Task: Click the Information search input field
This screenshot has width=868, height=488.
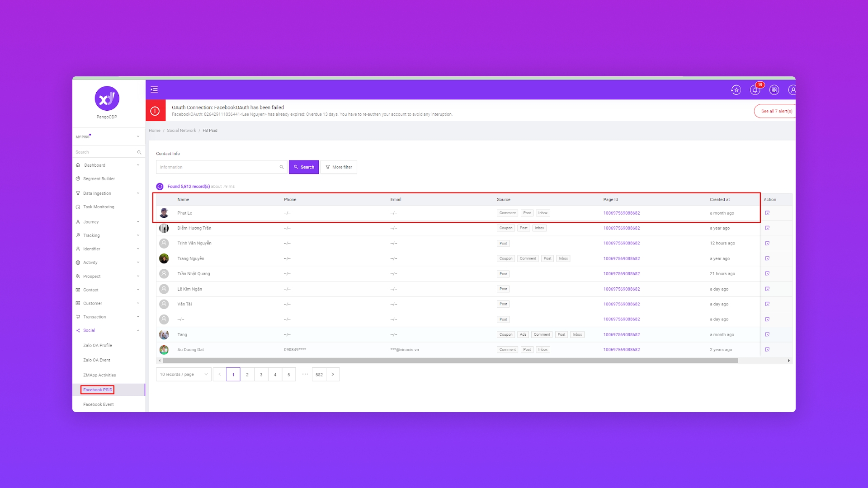Action: [x=218, y=167]
